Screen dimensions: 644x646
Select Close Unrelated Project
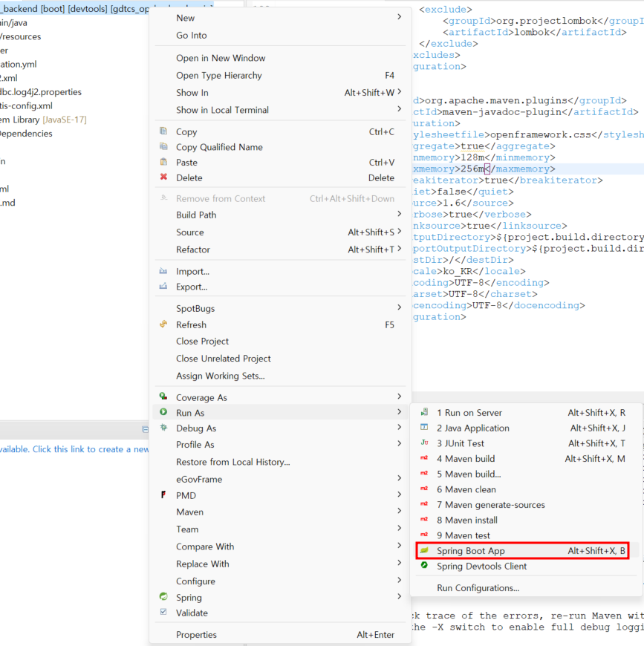pyautogui.click(x=280, y=359)
